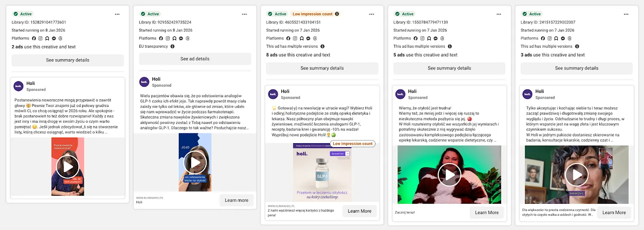The image size is (644, 230).
Task: Click Holi avatar on the Postanowienia noworoczne ad
Action: (19, 86)
